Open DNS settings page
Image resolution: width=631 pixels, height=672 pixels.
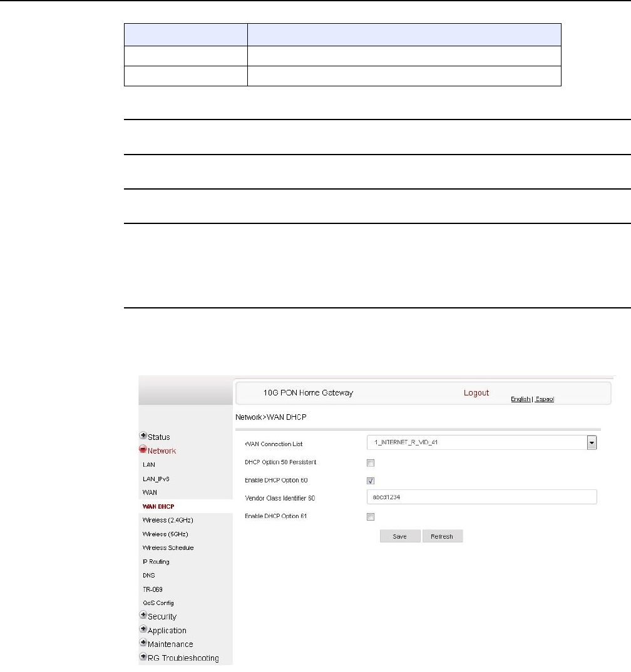click(149, 576)
